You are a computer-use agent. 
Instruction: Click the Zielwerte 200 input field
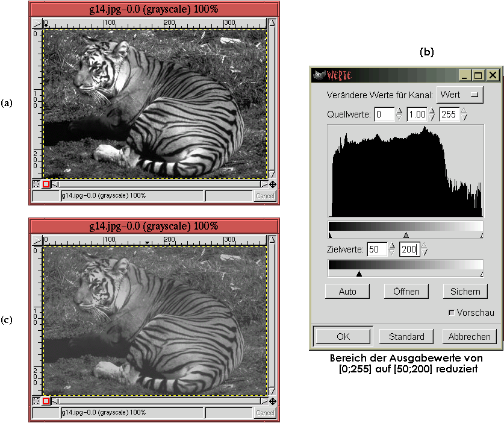(409, 249)
